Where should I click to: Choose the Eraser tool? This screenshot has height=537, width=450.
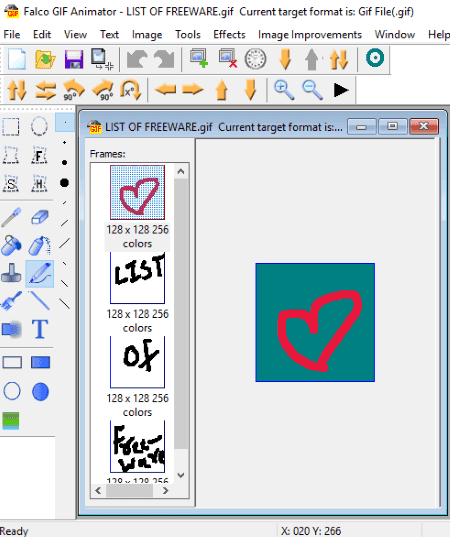(x=40, y=217)
